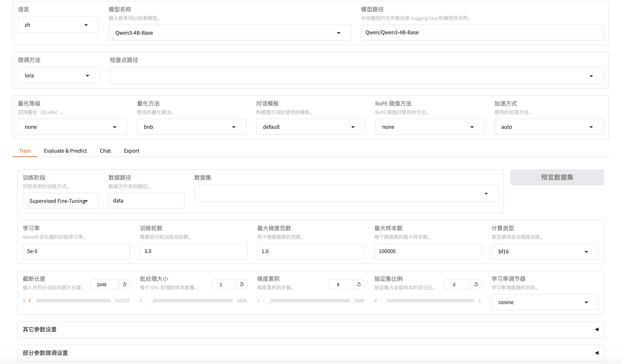Open the 学习率调节器 dropdown showing cosine
The width and height of the screenshot is (622, 364).
coord(545,302)
